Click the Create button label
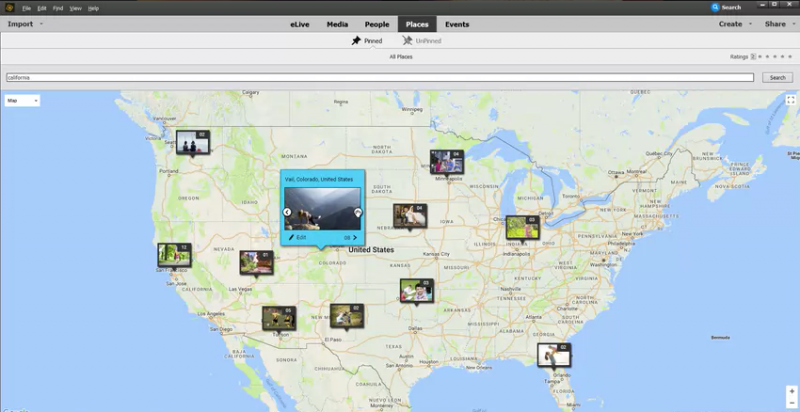The image size is (800, 412). pos(731,24)
